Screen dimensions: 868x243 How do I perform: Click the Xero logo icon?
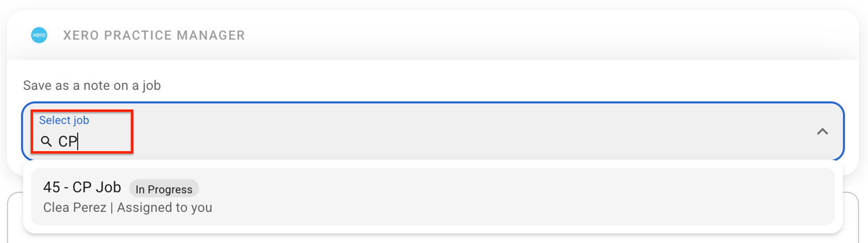click(x=39, y=35)
